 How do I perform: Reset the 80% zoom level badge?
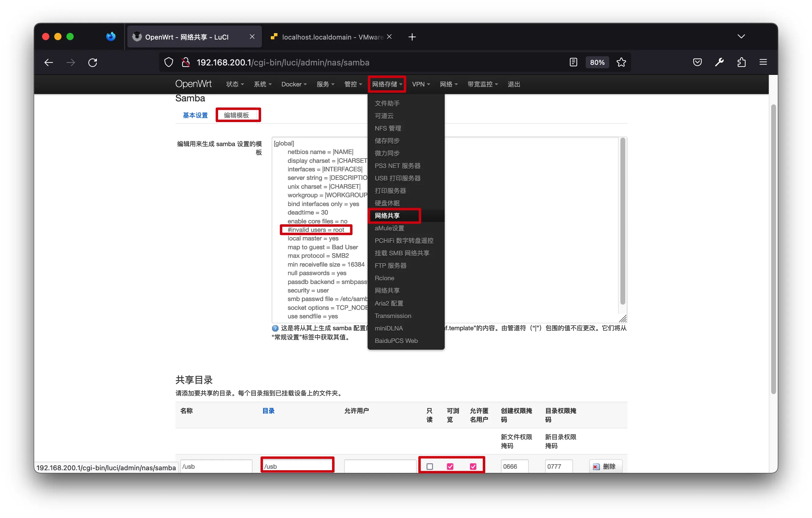(x=597, y=62)
